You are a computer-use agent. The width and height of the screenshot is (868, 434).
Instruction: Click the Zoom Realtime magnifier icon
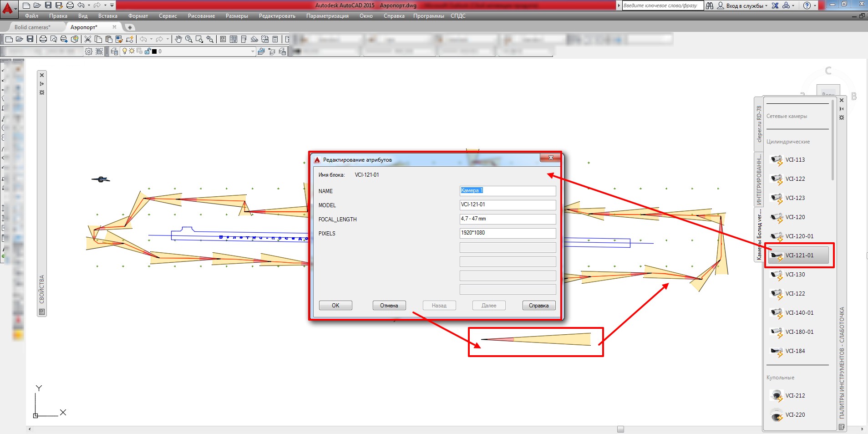pos(188,39)
